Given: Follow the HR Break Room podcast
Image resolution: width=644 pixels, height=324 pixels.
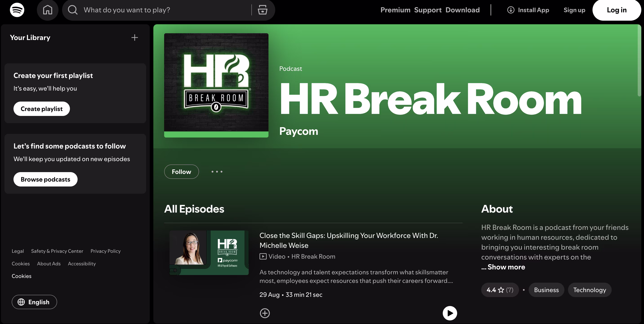Looking at the screenshot, I should tap(181, 172).
